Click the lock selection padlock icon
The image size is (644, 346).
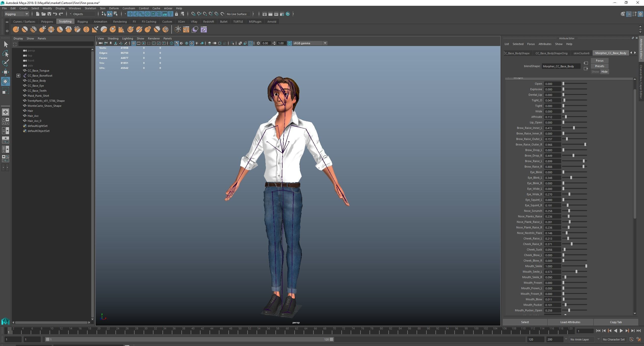click(176, 14)
